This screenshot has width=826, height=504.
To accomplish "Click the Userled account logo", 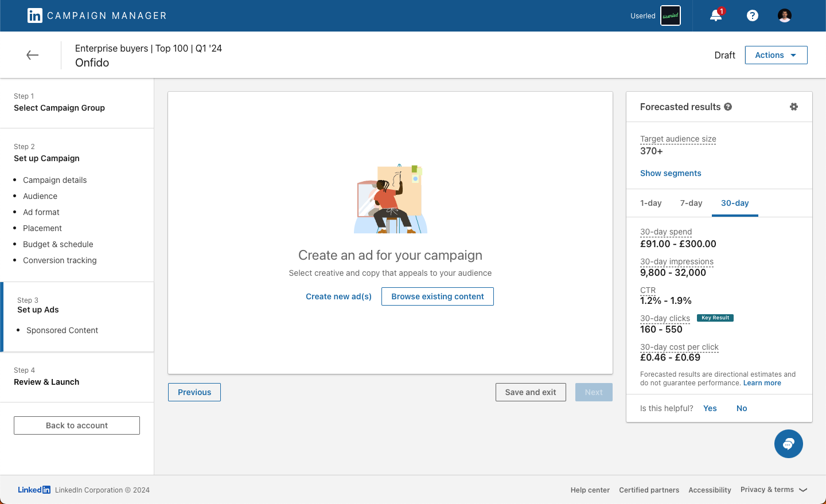I will [x=671, y=15].
